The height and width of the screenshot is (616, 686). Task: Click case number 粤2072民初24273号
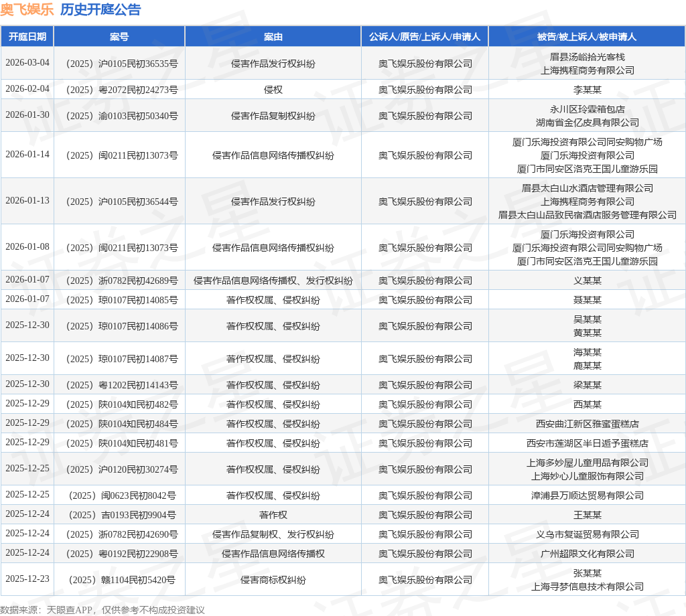click(122, 90)
